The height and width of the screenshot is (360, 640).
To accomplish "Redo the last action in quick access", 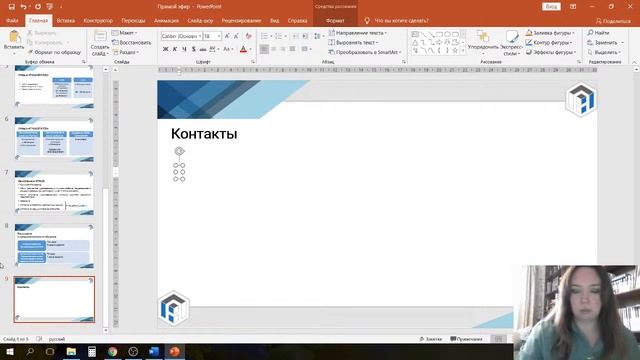I will point(38,7).
